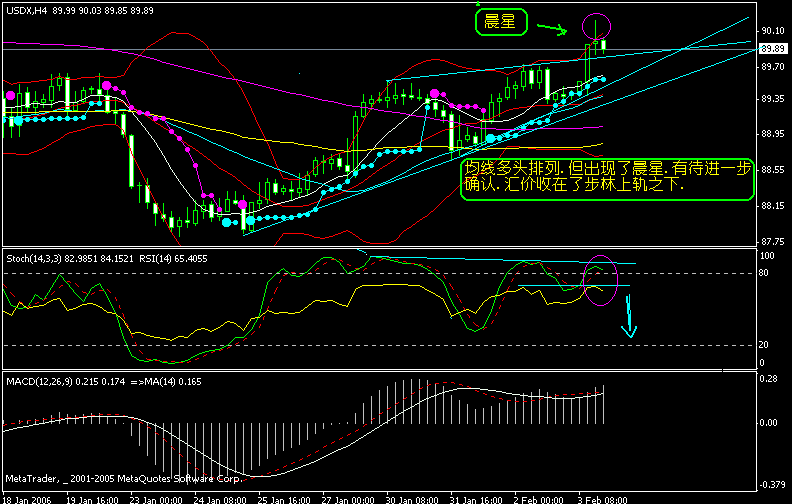Click the 88.55 price axis label

(773, 170)
